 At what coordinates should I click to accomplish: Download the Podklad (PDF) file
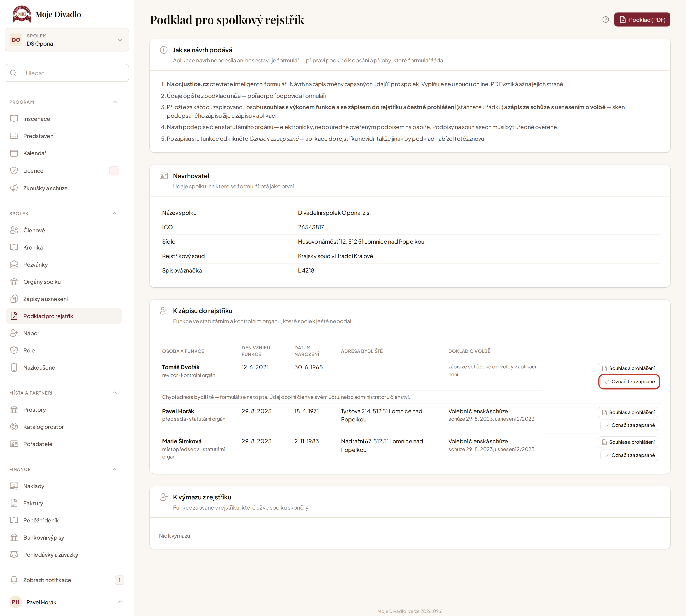642,20
